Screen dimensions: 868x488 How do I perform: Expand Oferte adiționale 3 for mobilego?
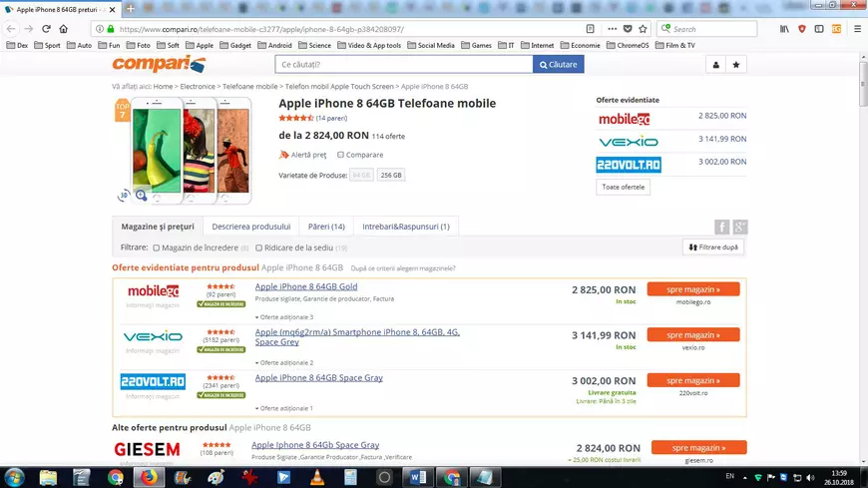284,317
